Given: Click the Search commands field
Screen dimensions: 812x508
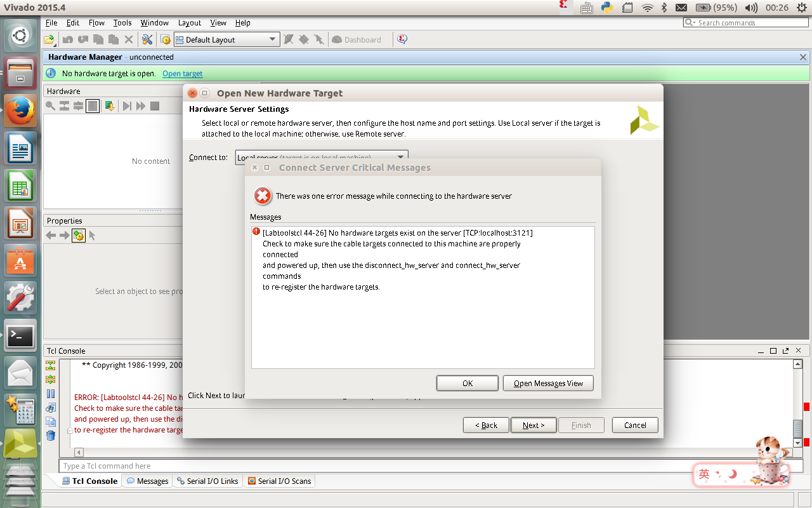Looking at the screenshot, I should coord(746,23).
